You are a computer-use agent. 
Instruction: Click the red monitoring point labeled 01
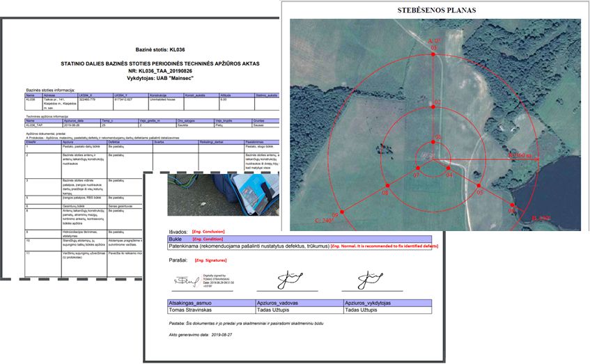(433, 142)
